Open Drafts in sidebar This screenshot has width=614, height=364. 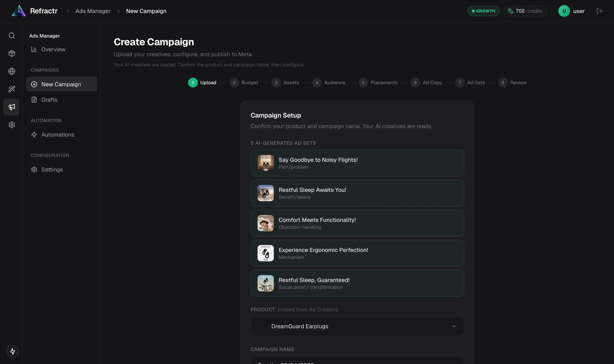pyautogui.click(x=62, y=100)
